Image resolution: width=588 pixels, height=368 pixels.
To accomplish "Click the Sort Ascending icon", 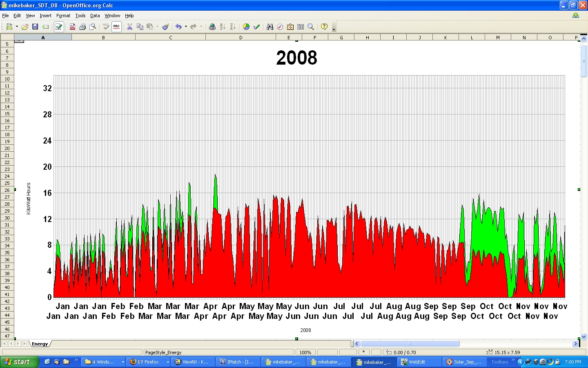I will click(223, 27).
